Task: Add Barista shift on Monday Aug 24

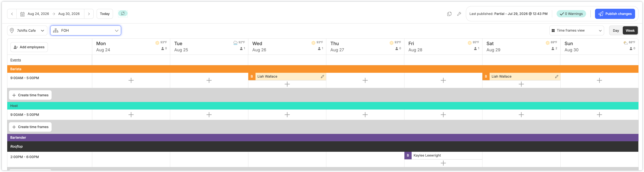Action: pyautogui.click(x=131, y=80)
